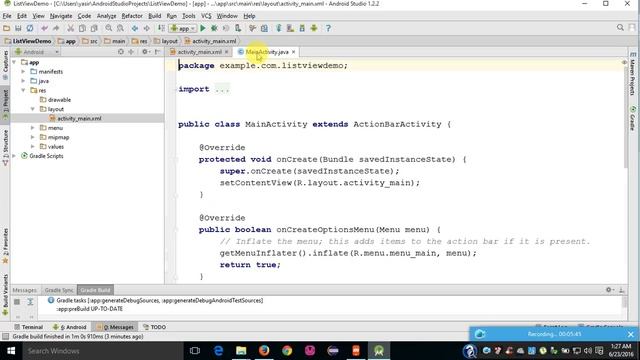Open the Gradle side panel

pos(633,118)
